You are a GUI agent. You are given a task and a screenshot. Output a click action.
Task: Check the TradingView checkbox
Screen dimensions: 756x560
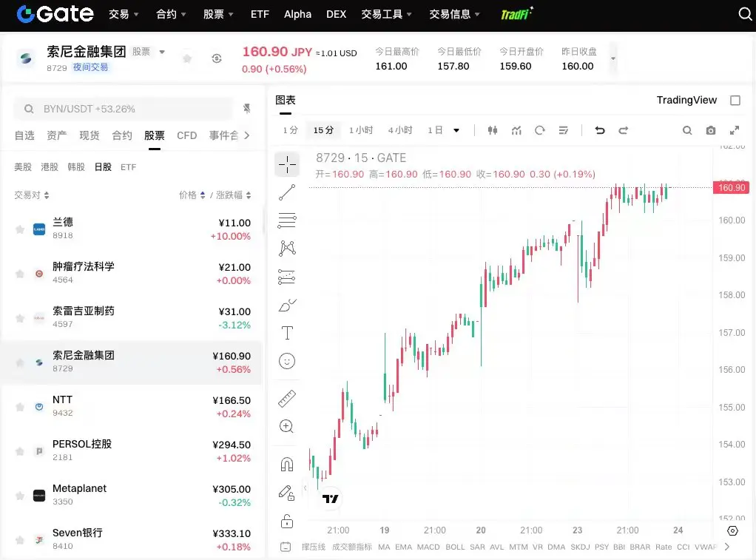pos(735,101)
